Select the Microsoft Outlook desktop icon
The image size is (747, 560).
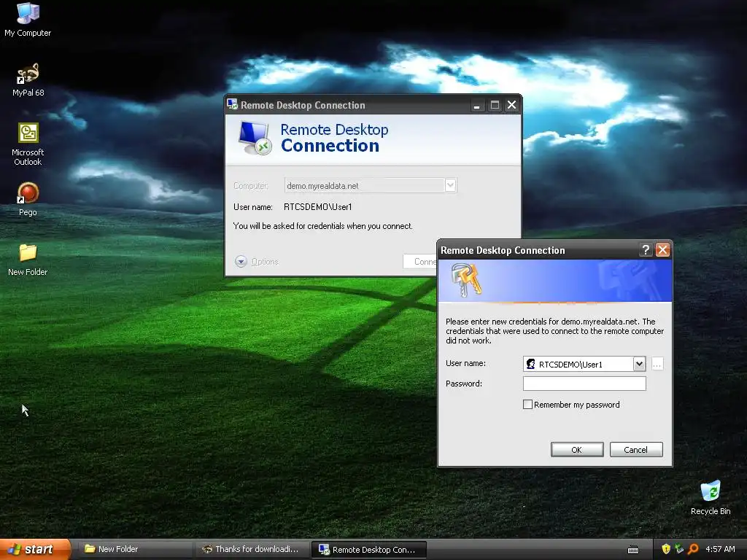point(28,144)
